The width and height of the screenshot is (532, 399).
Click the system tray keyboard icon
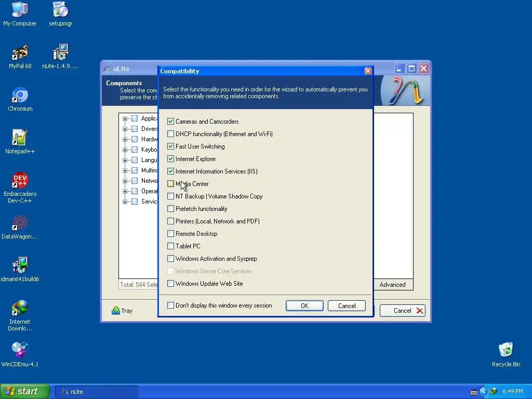[474, 392]
